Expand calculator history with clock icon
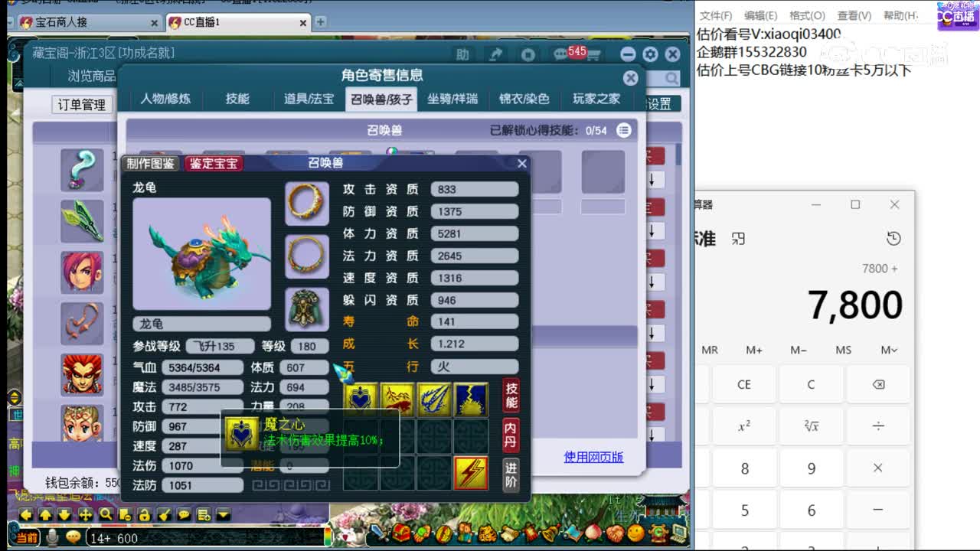This screenshot has height=551, width=980. [x=893, y=238]
